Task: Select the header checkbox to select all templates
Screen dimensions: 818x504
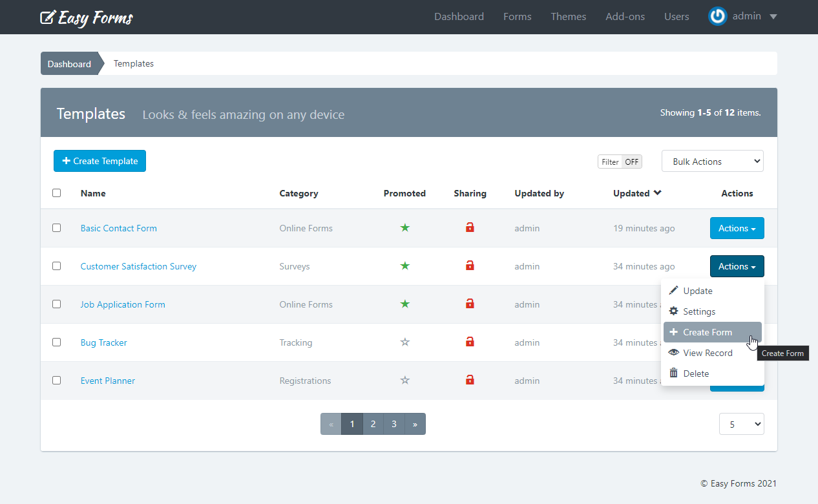Action: click(x=56, y=192)
